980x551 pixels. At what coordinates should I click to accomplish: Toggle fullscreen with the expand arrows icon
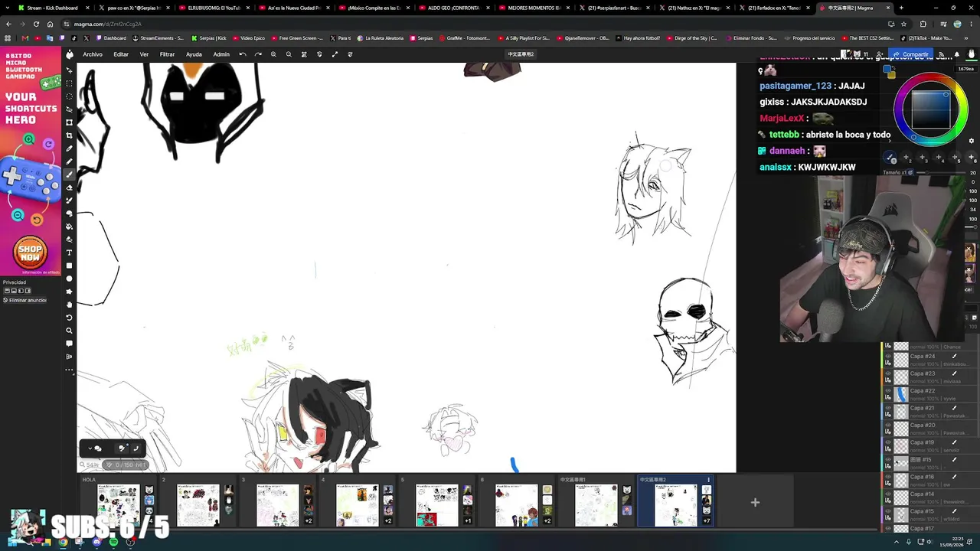(x=335, y=54)
